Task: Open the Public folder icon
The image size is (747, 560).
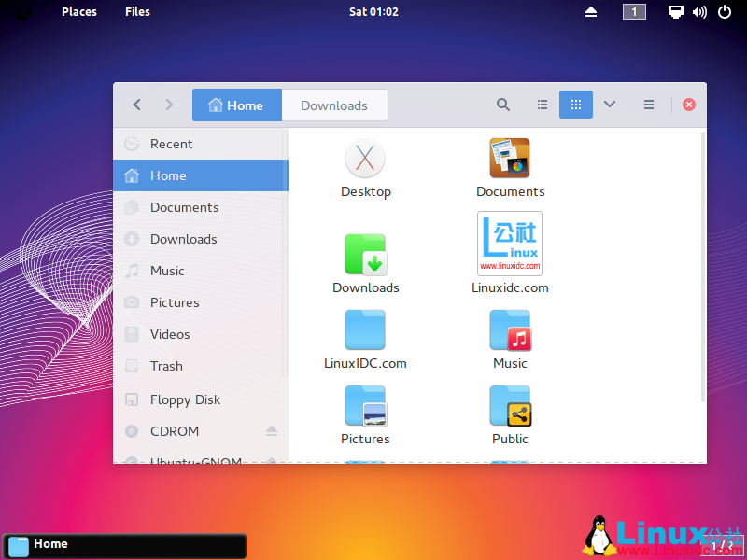Action: pyautogui.click(x=510, y=406)
